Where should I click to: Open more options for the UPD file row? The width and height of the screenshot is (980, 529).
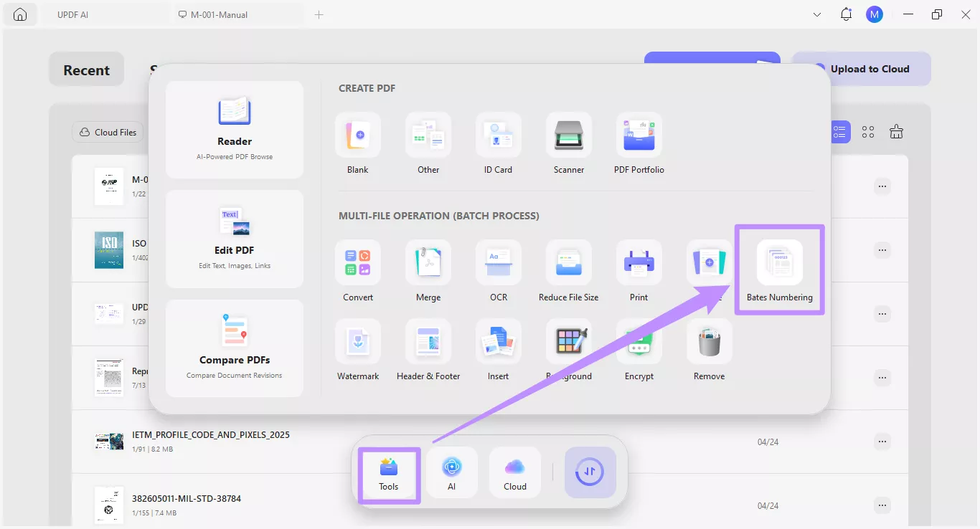(882, 314)
